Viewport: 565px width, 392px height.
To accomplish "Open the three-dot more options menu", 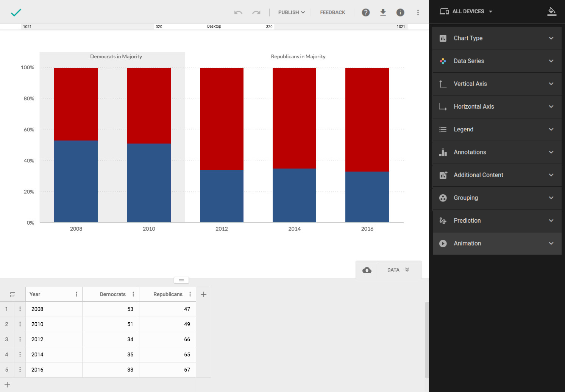I will (x=418, y=12).
